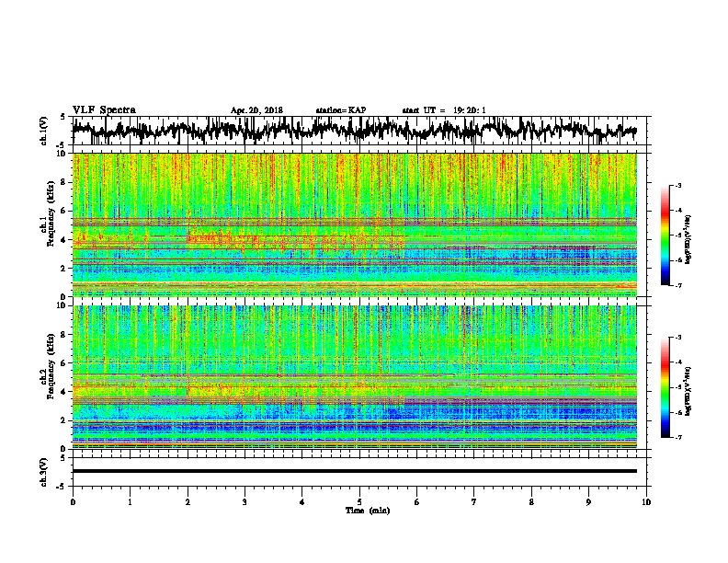This screenshot has width=728, height=563.
Task: Click tick label "9" on the time axis
Action: [588, 502]
